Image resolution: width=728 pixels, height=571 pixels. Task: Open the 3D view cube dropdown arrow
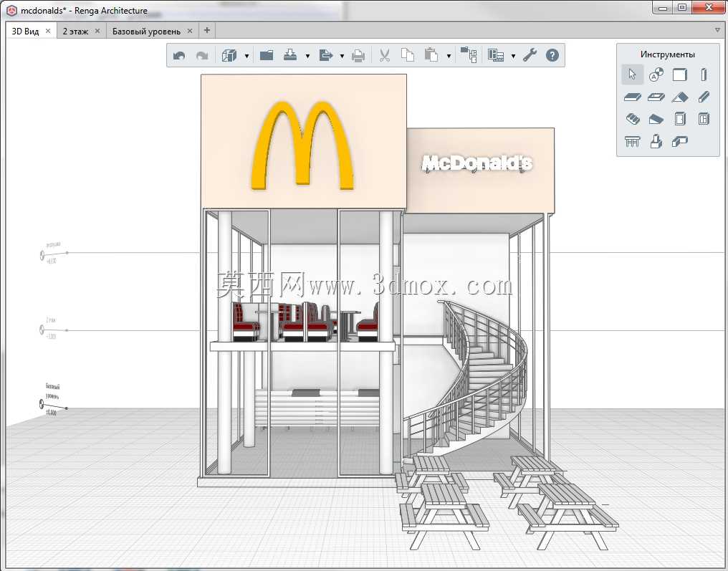pos(246,56)
